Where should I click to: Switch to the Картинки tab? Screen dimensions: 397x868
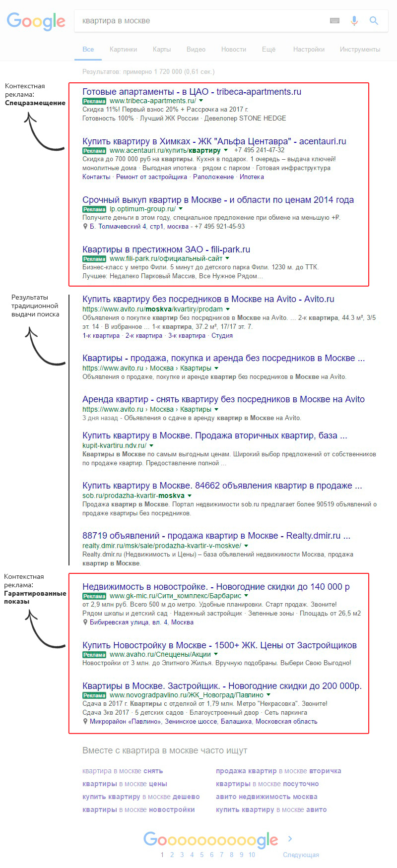123,49
